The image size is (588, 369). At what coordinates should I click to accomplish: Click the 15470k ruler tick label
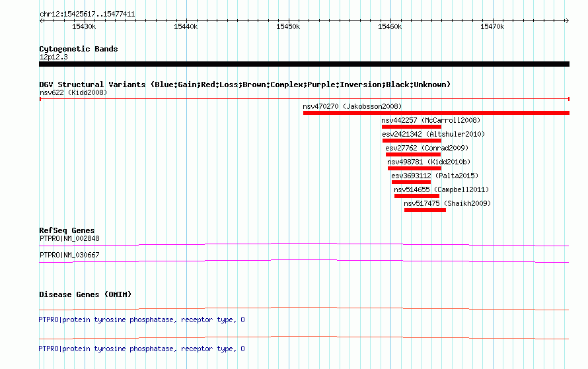(x=492, y=26)
